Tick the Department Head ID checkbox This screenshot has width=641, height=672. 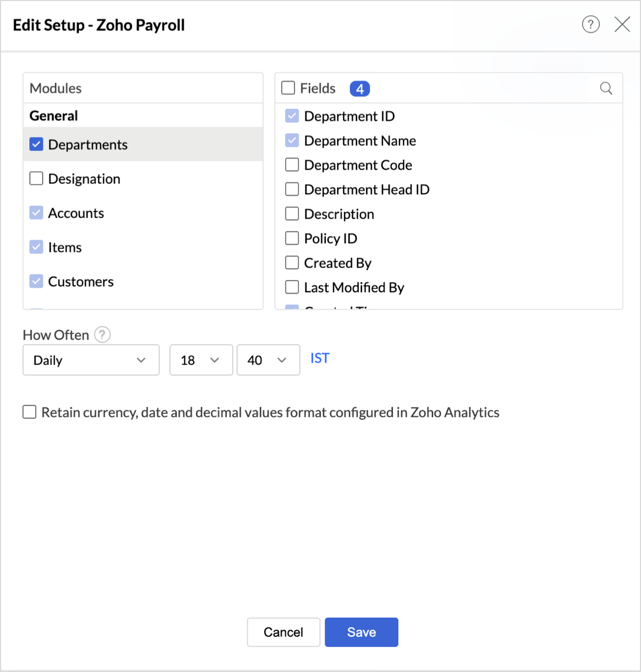coord(292,190)
